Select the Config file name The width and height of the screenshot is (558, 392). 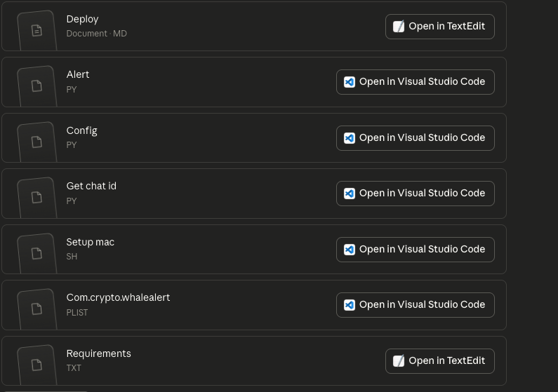pos(81,131)
